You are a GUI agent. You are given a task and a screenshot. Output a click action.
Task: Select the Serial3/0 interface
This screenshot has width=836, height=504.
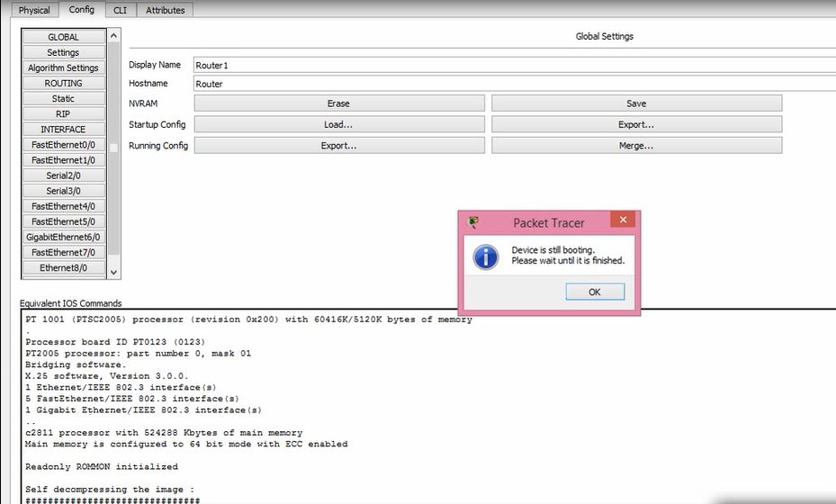[x=64, y=191]
